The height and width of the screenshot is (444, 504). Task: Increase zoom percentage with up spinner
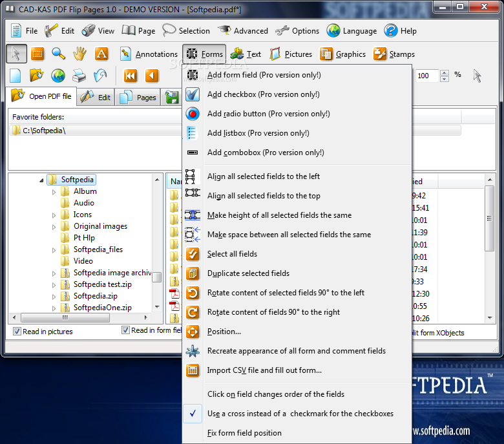click(x=445, y=73)
